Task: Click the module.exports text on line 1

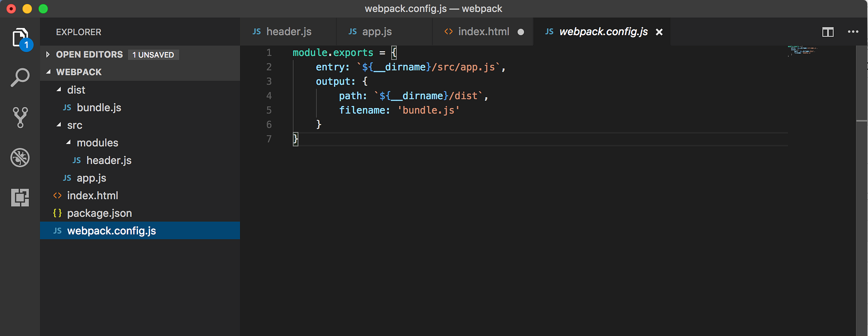Action: 333,53
